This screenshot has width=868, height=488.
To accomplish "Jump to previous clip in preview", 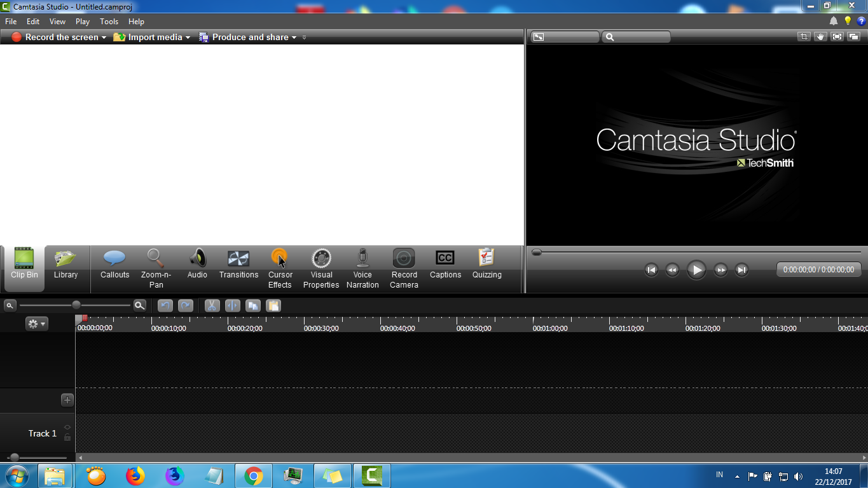I will [x=651, y=270].
